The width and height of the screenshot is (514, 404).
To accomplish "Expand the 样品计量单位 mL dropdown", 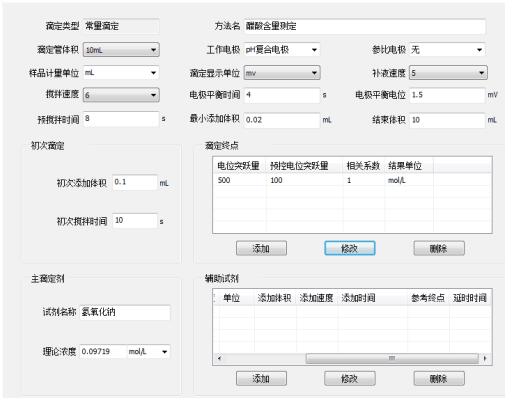I will pyautogui.click(x=121, y=73).
